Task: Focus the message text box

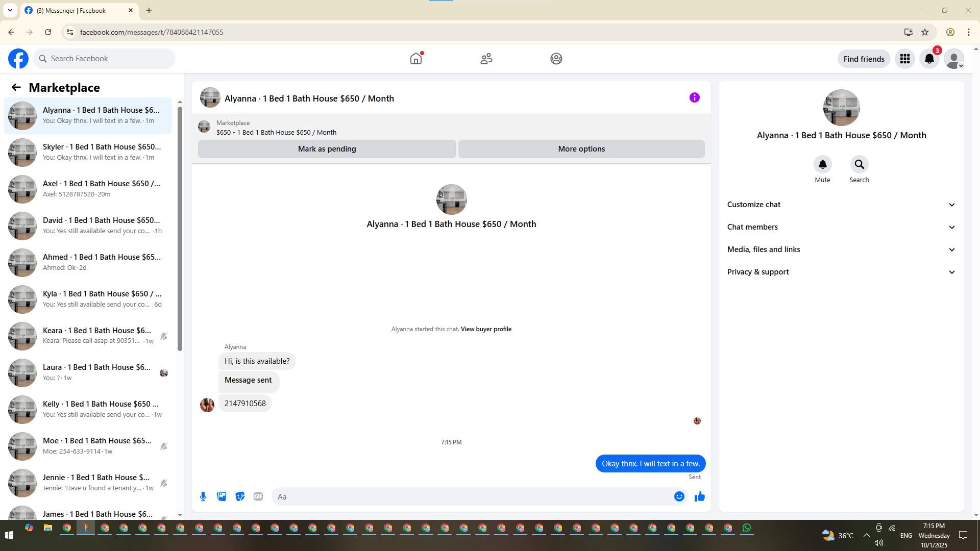Action: (x=473, y=496)
